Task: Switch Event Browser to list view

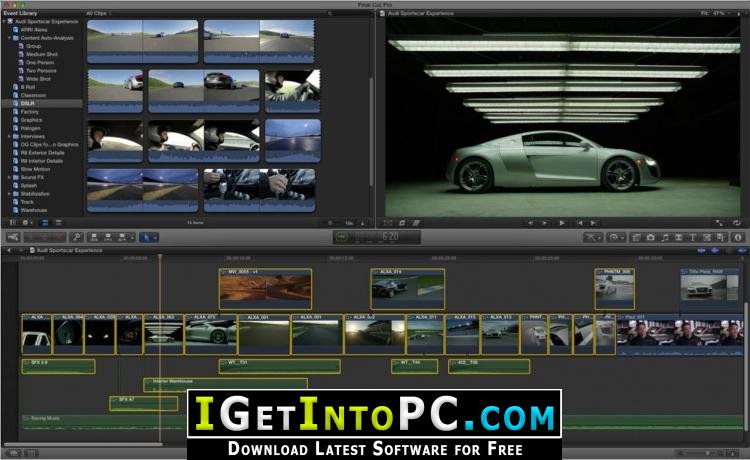Action: point(58,223)
